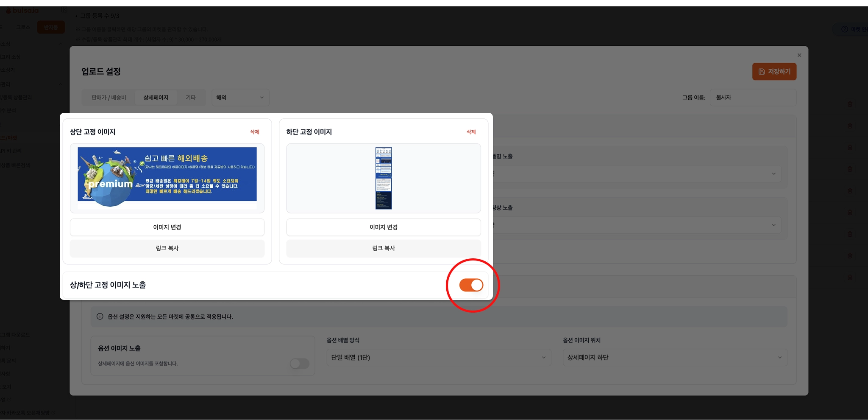Open 프로그램 다운로드 in the sidebar
The height and width of the screenshot is (420, 868).
(15, 335)
